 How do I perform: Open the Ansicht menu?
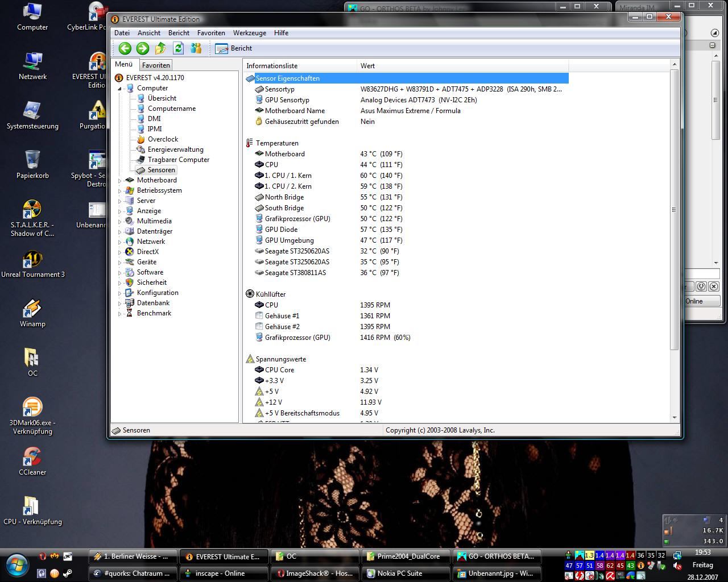pos(149,33)
